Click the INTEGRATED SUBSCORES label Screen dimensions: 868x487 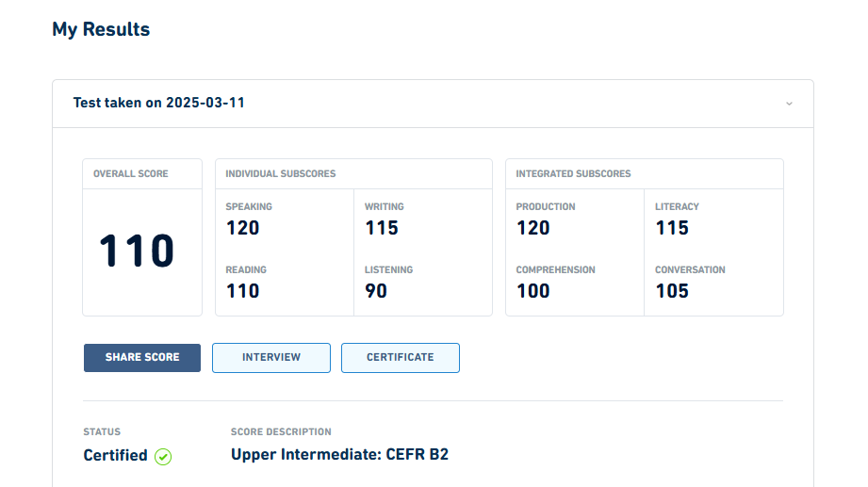pyautogui.click(x=574, y=173)
